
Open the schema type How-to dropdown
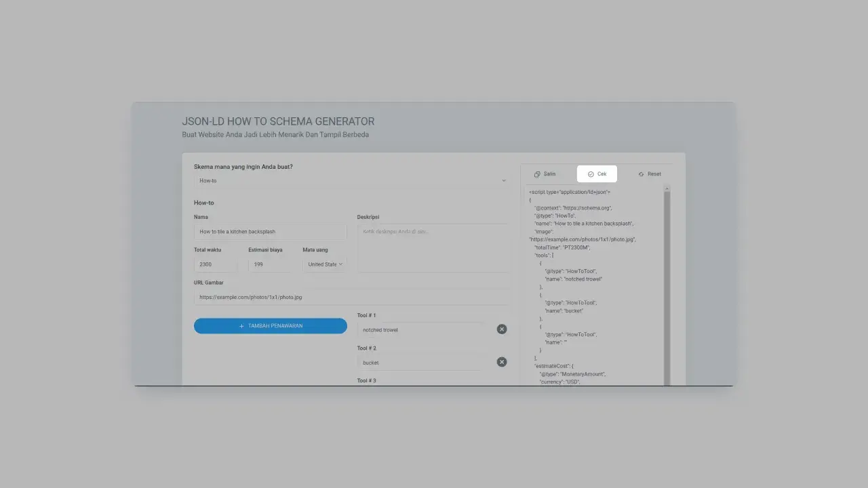pyautogui.click(x=351, y=181)
